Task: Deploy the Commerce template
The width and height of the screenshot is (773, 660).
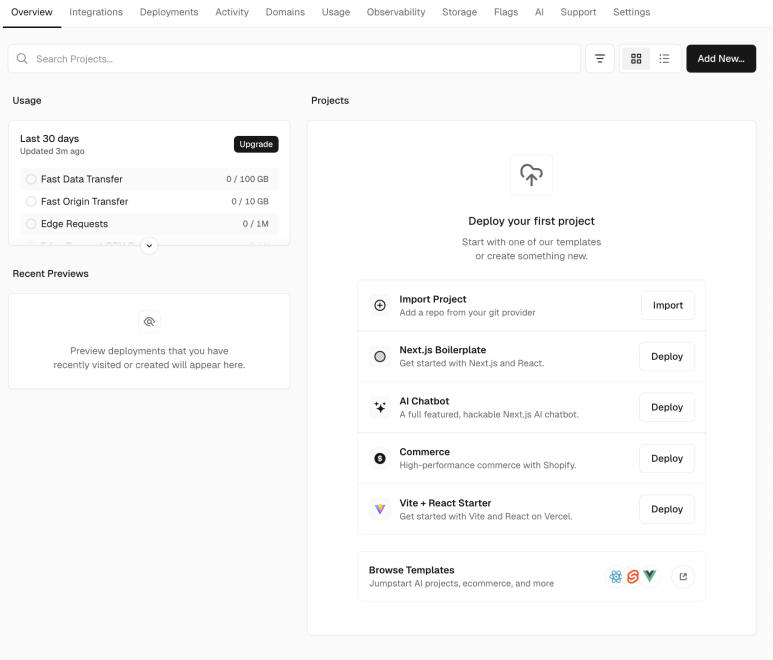Action: click(x=667, y=458)
